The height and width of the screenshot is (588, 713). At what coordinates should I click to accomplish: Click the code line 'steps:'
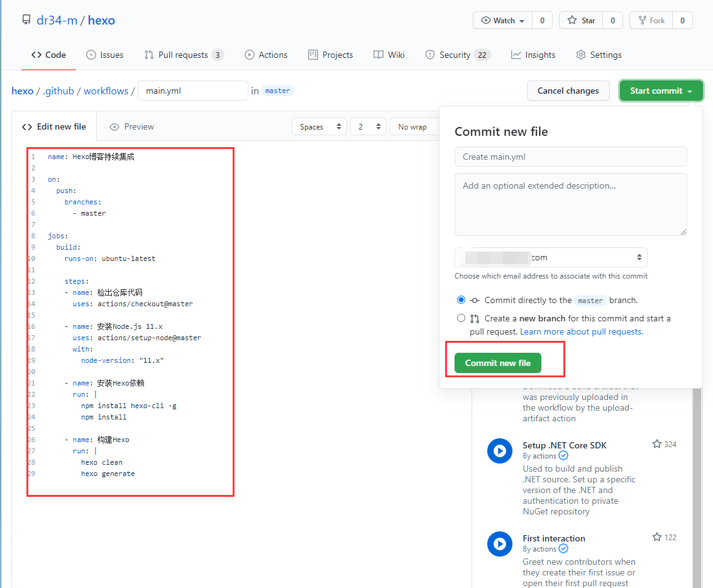(77, 281)
